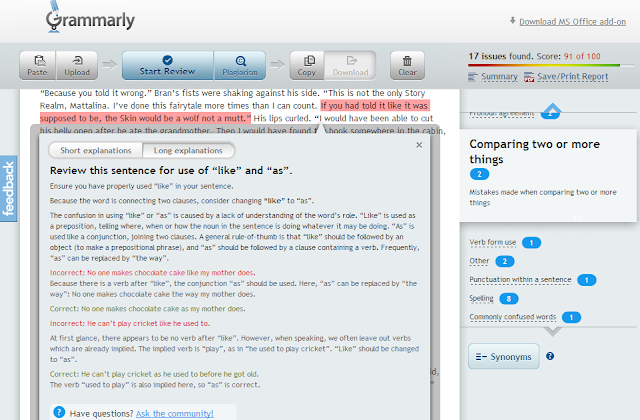This screenshot has height=420, width=640.
Task: Click 'Correct: No one makes chocolate cake' example
Action: pos(147,309)
